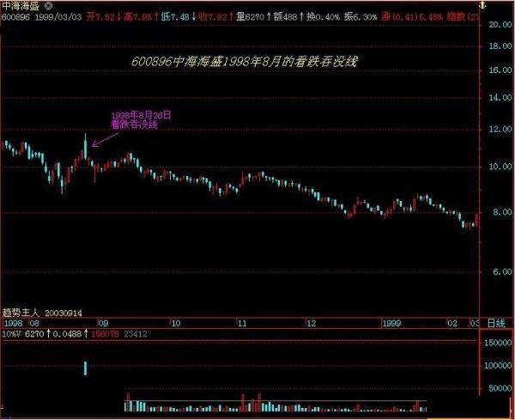Switch period via the 日线 label
Screen dimensions: 515x420
tap(496, 324)
